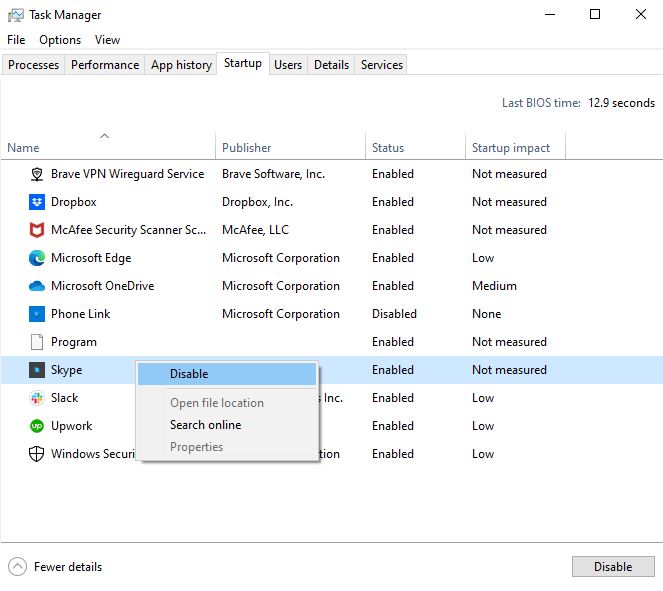Viewport: 663px width, 591px height.
Task: Switch to the App history tab
Action: pyautogui.click(x=181, y=65)
